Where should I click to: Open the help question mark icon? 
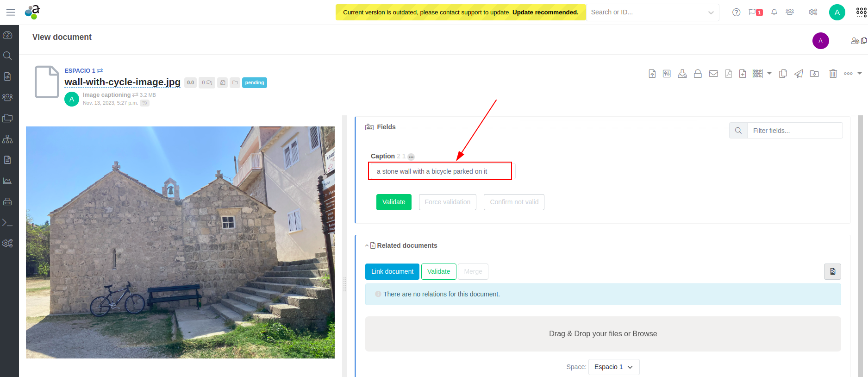click(736, 13)
